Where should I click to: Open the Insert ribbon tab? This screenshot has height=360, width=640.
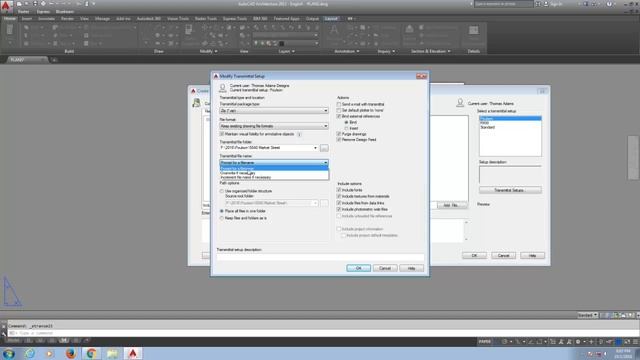[27, 19]
